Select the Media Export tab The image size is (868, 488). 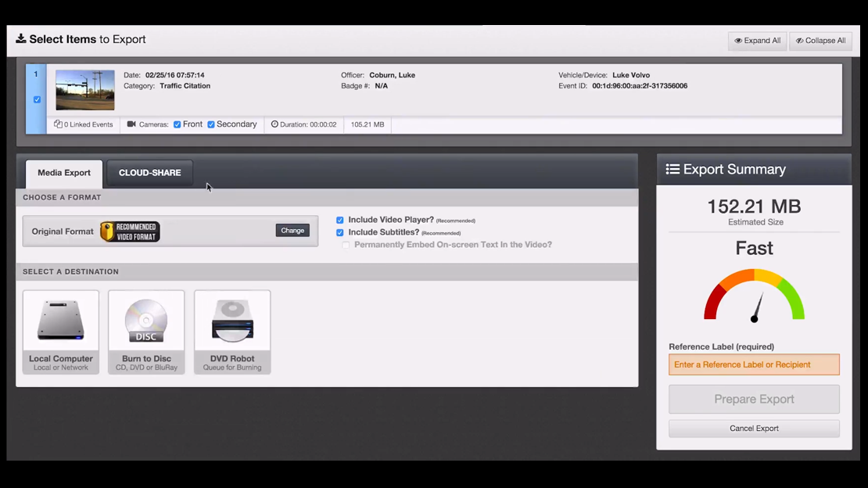pos(64,173)
